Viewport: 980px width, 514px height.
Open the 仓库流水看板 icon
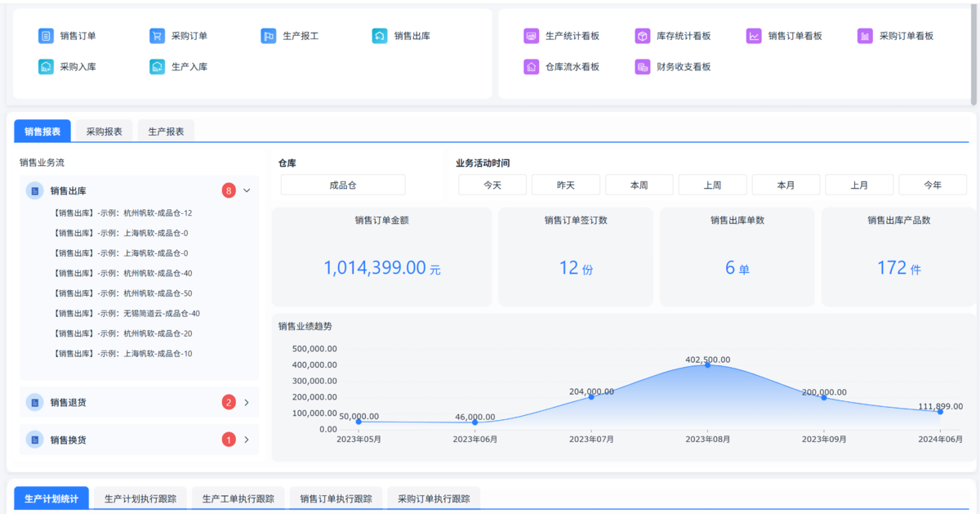(531, 67)
